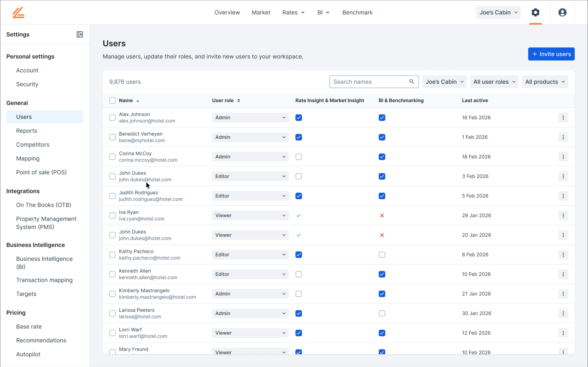Toggle the select-all users checkbox in header
This screenshot has height=367, width=588.
tap(112, 100)
